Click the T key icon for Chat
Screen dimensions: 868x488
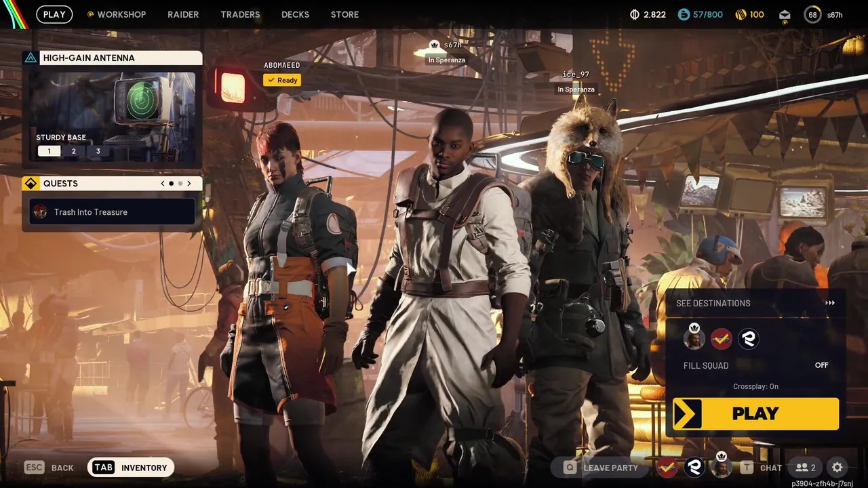click(x=747, y=468)
